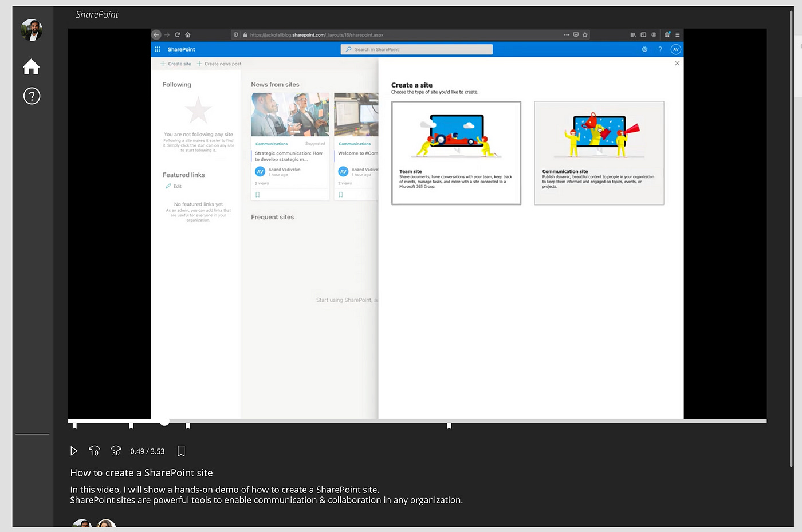
Task: Click the Create site button
Action: click(x=176, y=64)
